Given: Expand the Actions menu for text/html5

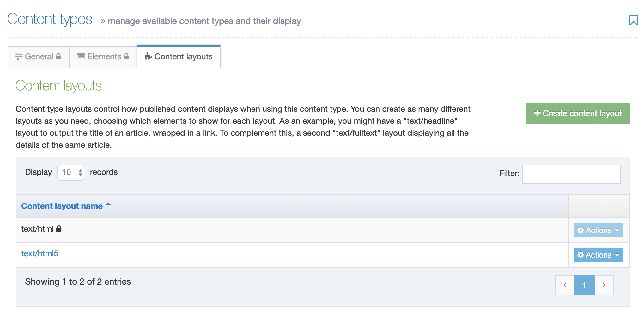Looking at the screenshot, I should pos(598,255).
